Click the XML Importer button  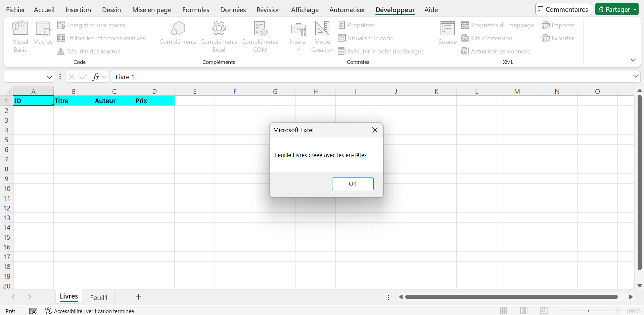[x=558, y=25]
